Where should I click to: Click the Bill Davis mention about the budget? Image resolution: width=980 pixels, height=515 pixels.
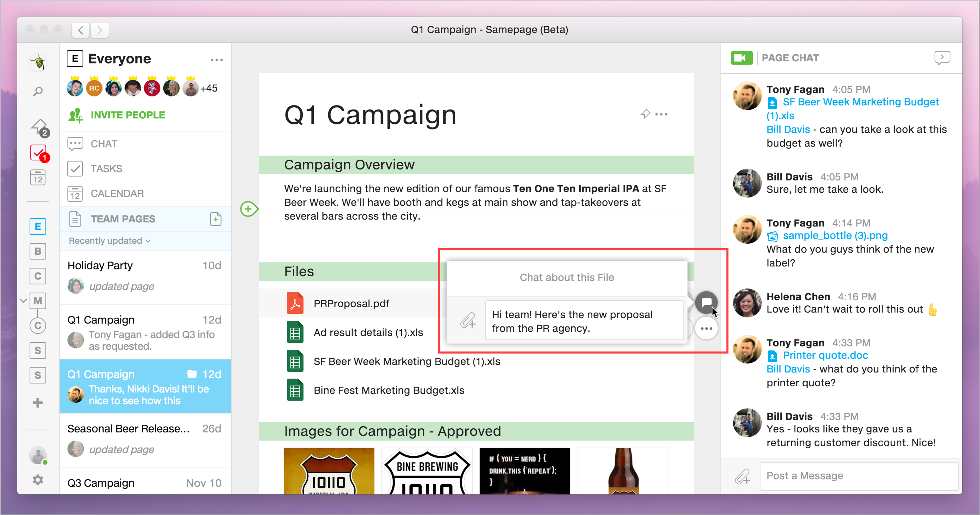click(788, 129)
